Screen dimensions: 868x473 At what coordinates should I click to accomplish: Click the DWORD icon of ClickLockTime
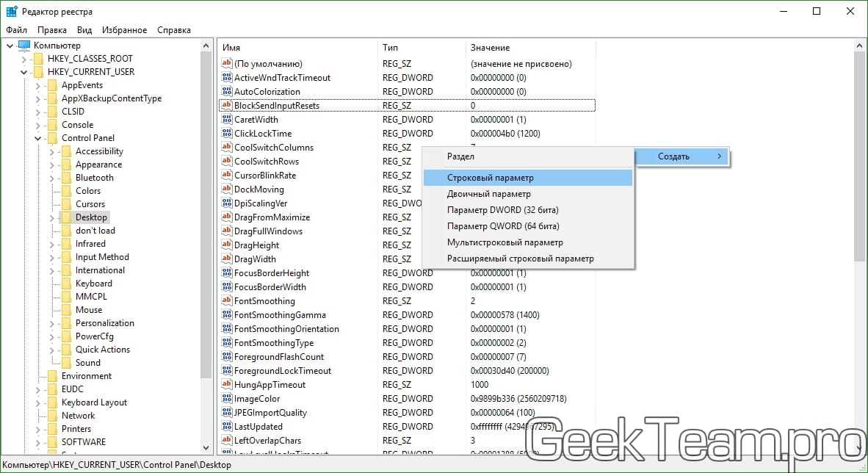tap(226, 133)
